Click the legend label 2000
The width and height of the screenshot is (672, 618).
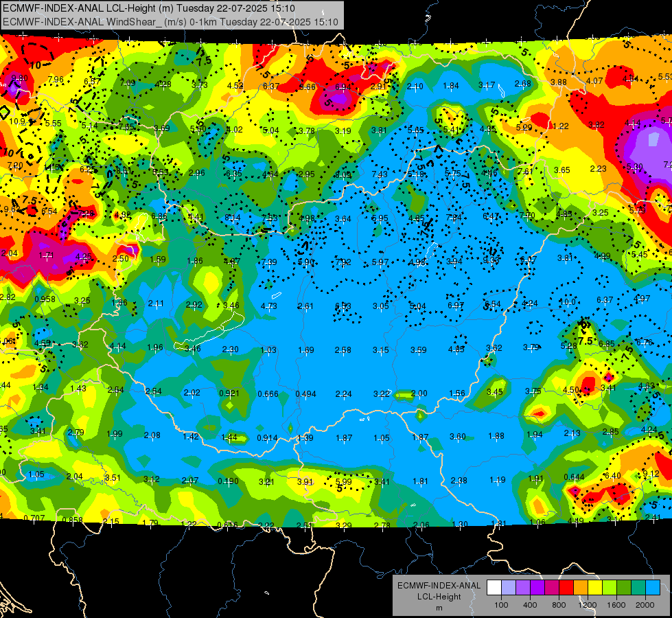[645, 605]
